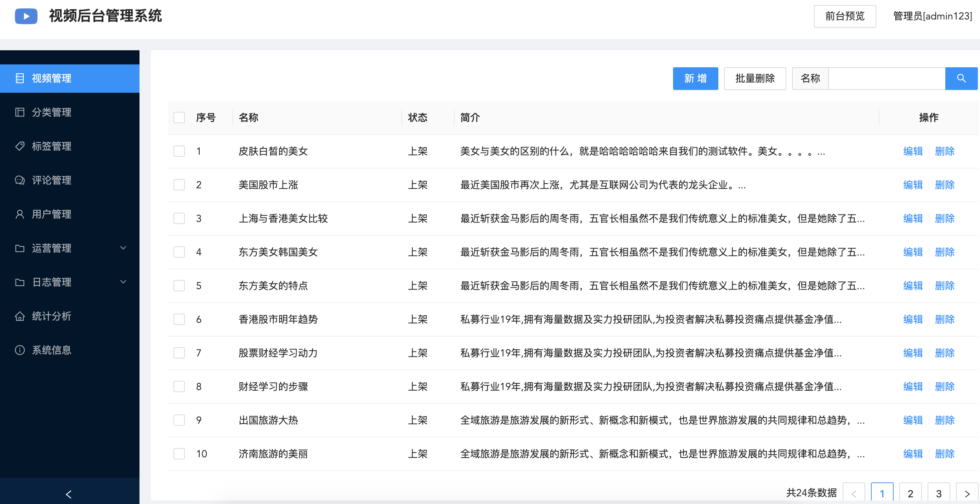980x504 pixels.
Task: Collapse the sidebar with the bottom arrow
Action: point(69,494)
